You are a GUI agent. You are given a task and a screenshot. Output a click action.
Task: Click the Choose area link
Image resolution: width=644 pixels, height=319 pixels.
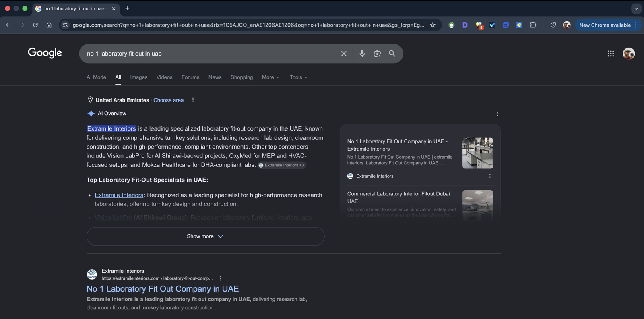click(x=168, y=100)
